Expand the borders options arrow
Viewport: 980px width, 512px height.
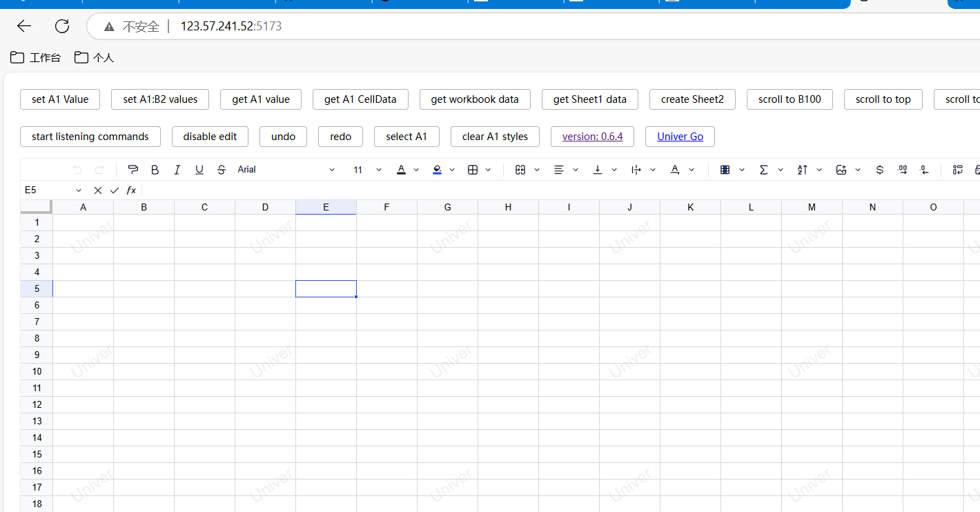tap(488, 170)
